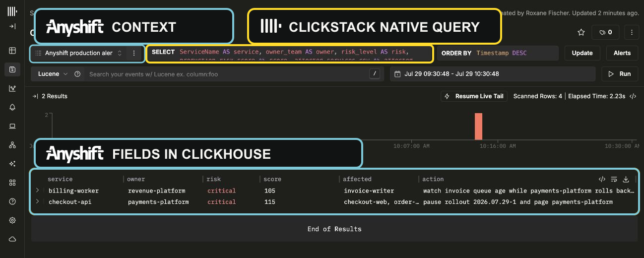The height and width of the screenshot is (258, 644).
Task: Click the affected column header
Action: pos(357,179)
